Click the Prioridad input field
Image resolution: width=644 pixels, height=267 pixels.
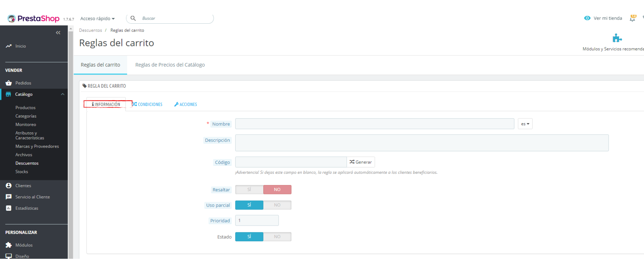click(257, 220)
